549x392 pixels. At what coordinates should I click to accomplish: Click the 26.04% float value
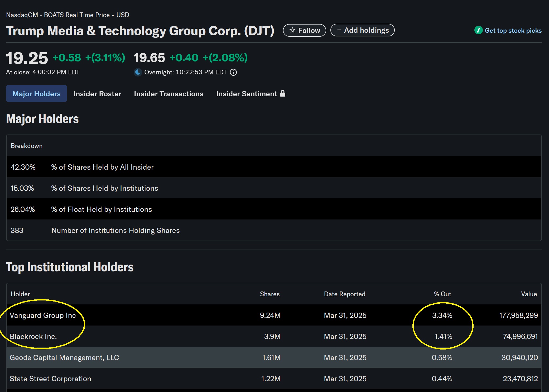23,209
